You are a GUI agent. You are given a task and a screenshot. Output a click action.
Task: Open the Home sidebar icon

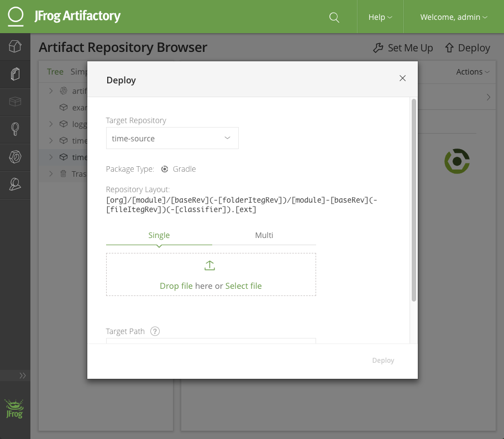click(x=15, y=46)
